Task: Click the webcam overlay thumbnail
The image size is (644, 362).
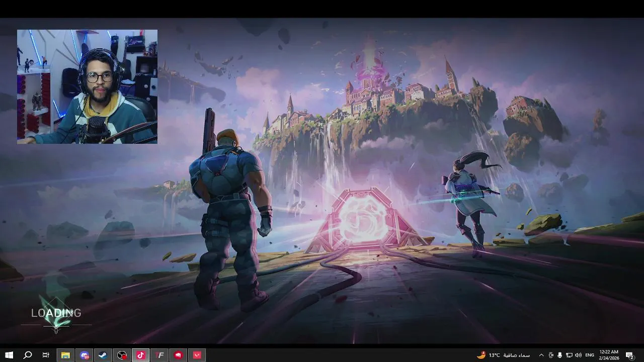Action: (87, 86)
